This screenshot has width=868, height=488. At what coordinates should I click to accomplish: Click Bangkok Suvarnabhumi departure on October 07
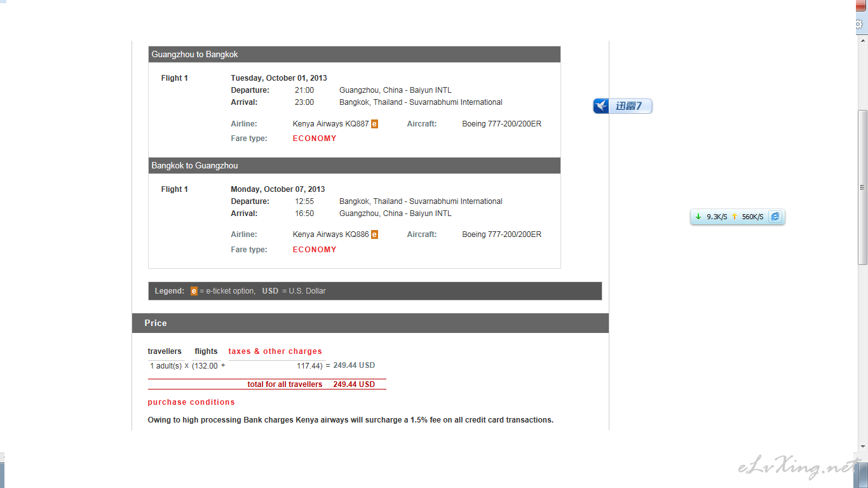[421, 201]
